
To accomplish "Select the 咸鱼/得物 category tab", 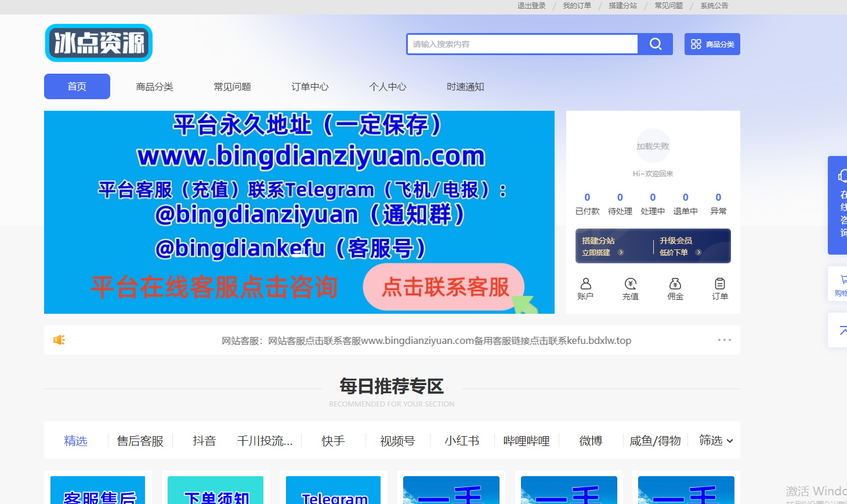I will pyautogui.click(x=655, y=441).
